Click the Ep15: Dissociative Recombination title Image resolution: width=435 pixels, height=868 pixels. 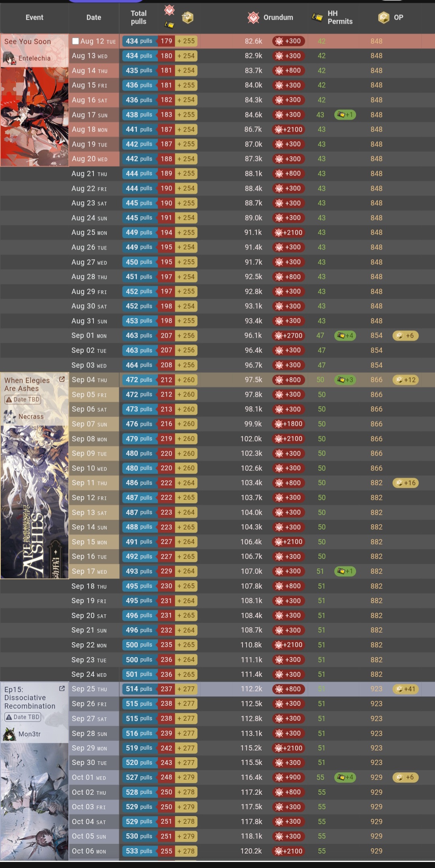click(x=30, y=697)
